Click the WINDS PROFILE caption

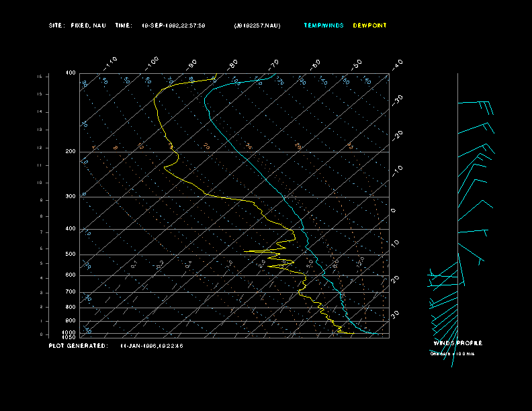click(457, 343)
